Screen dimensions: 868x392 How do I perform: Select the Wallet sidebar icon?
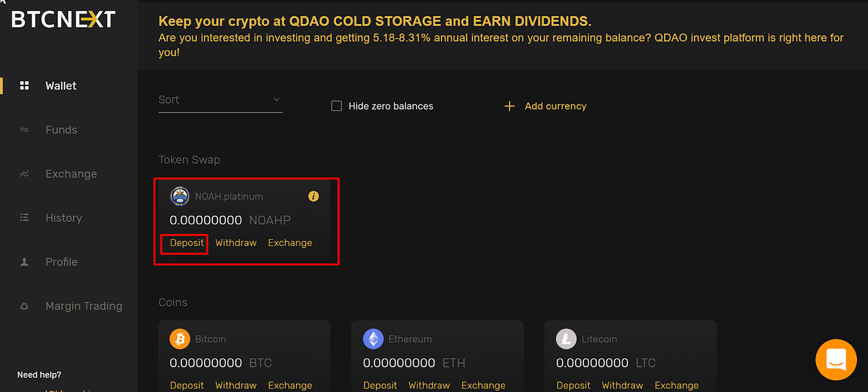[x=24, y=85]
